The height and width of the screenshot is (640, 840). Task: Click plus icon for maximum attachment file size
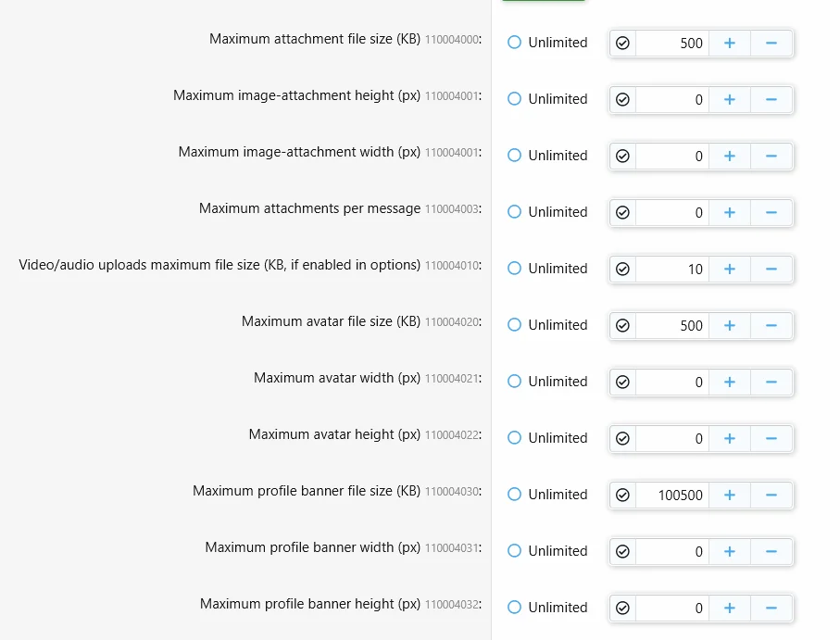point(730,43)
